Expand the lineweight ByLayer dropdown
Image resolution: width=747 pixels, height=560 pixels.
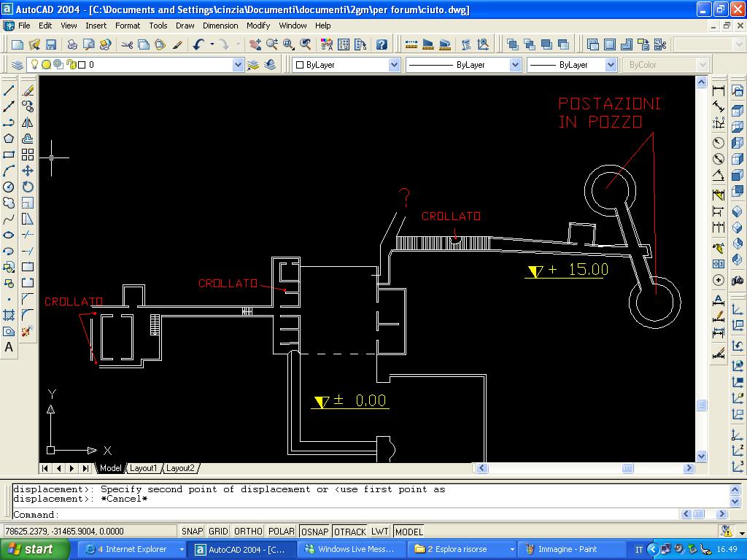(611, 65)
